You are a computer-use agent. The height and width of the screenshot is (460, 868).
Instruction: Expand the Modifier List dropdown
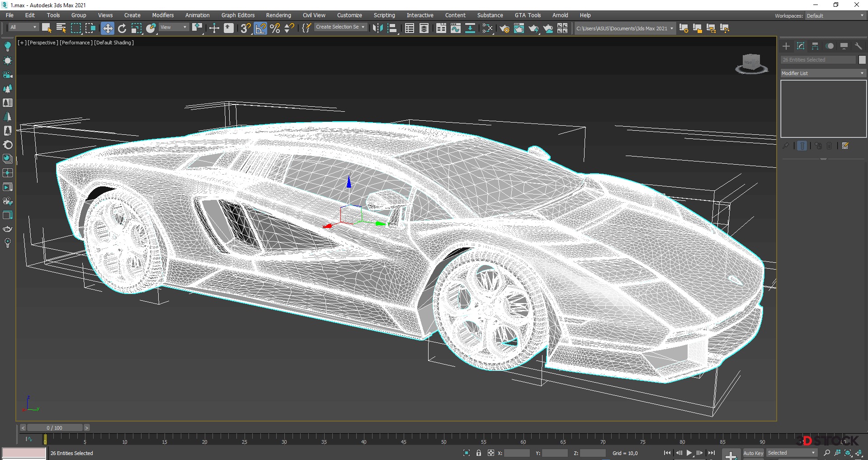click(823, 73)
